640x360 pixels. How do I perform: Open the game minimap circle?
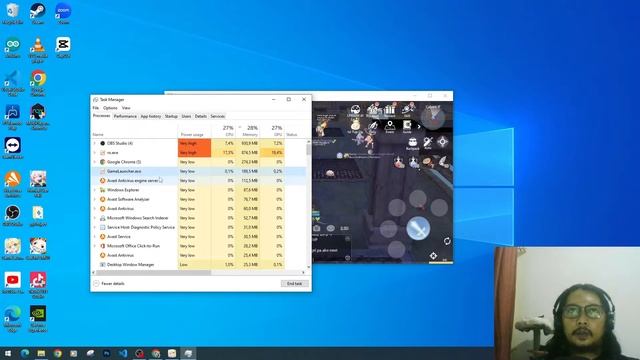click(x=433, y=118)
